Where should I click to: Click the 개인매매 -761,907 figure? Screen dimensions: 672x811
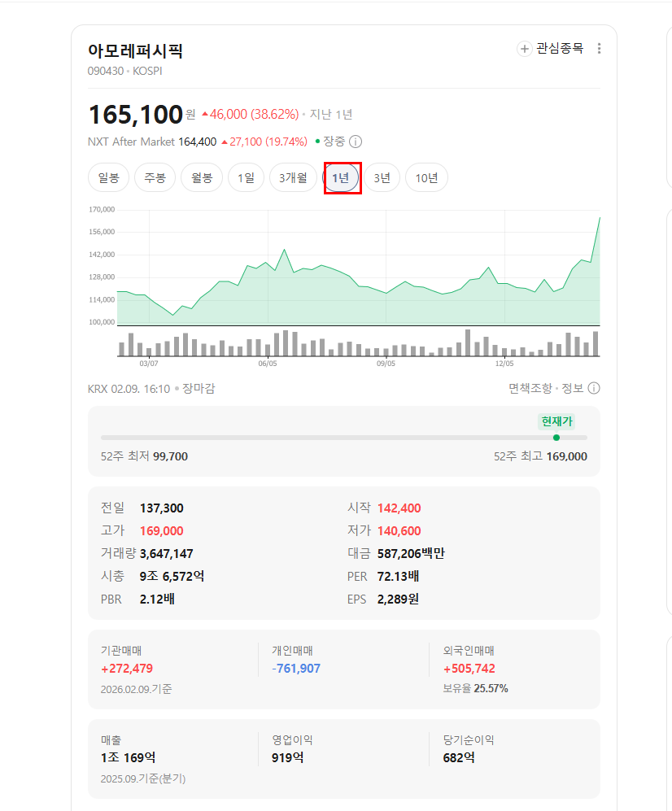pos(296,669)
